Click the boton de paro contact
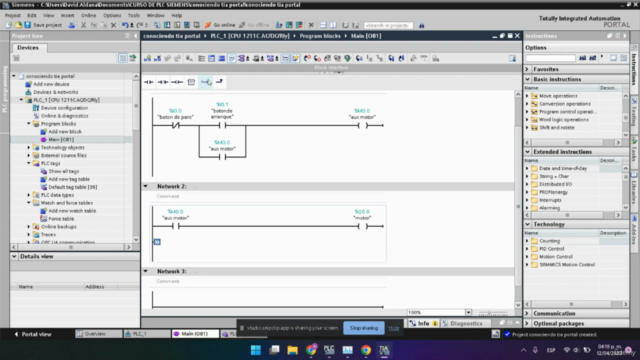Image resolution: width=640 pixels, height=360 pixels. [176, 125]
